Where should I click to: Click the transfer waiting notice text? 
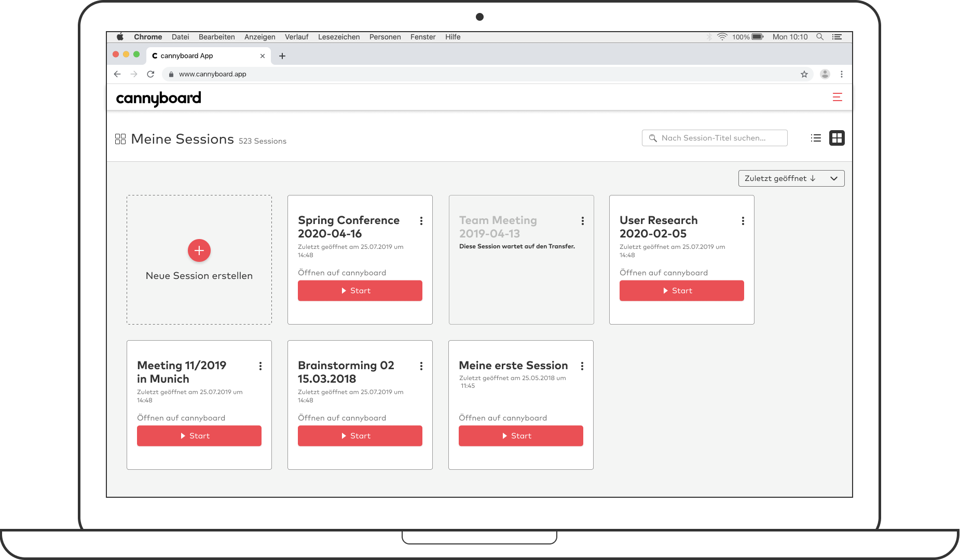[x=517, y=246]
